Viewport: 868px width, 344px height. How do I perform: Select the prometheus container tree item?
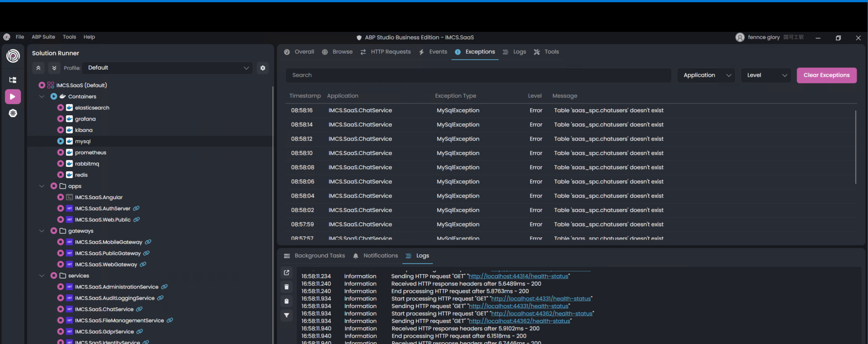(91, 152)
